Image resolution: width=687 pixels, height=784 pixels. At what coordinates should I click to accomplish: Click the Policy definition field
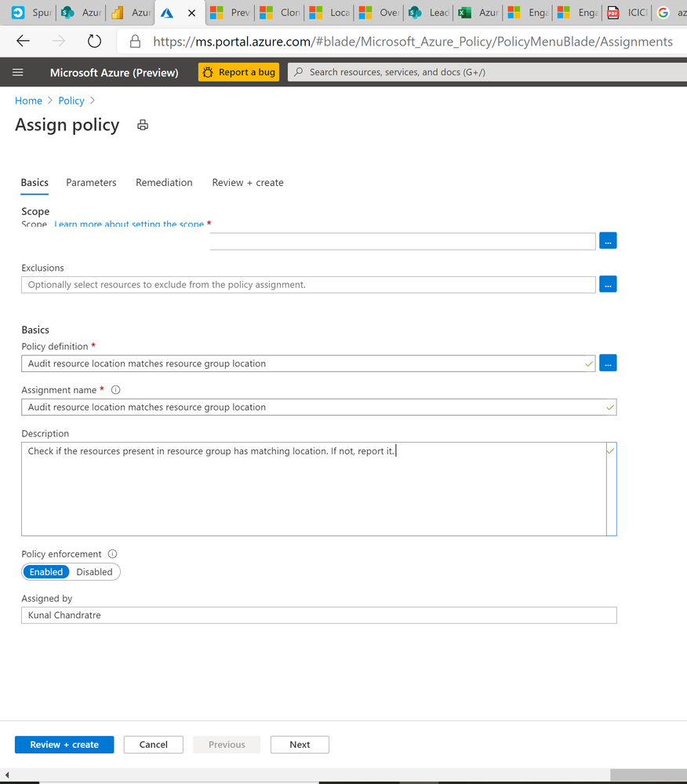[x=308, y=363]
